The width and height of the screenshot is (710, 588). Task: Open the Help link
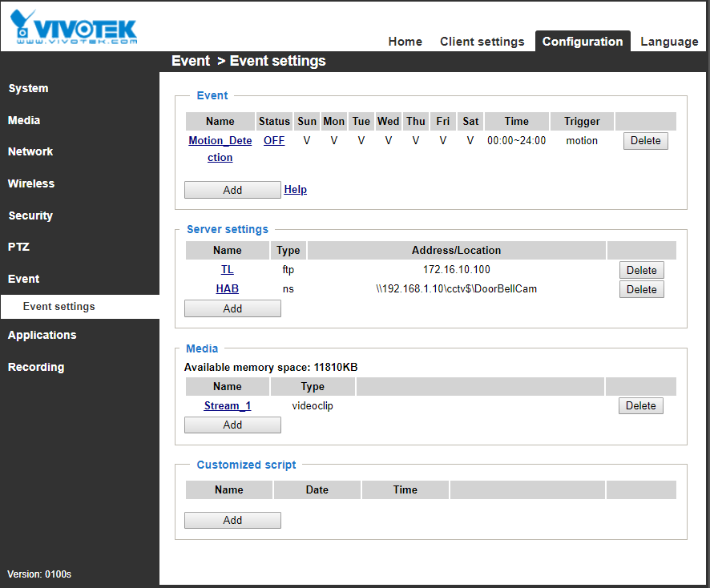[295, 190]
